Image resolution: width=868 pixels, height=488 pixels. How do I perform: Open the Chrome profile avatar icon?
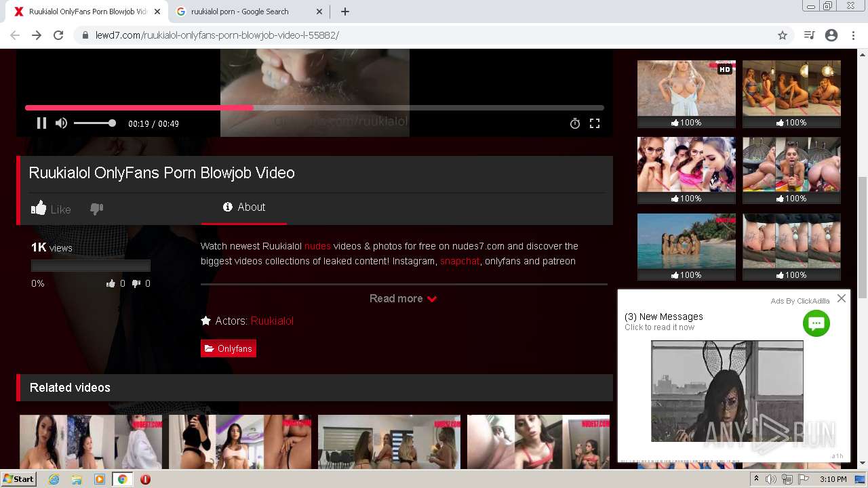[831, 35]
